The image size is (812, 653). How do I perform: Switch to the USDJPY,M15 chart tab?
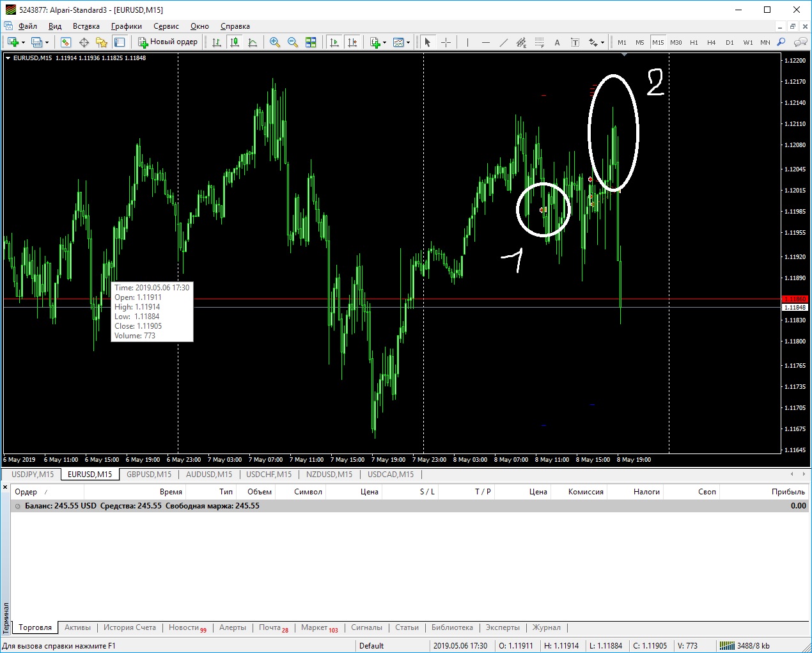click(33, 475)
